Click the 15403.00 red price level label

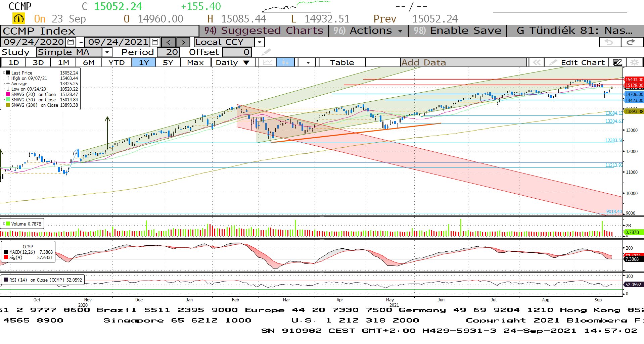(634, 80)
